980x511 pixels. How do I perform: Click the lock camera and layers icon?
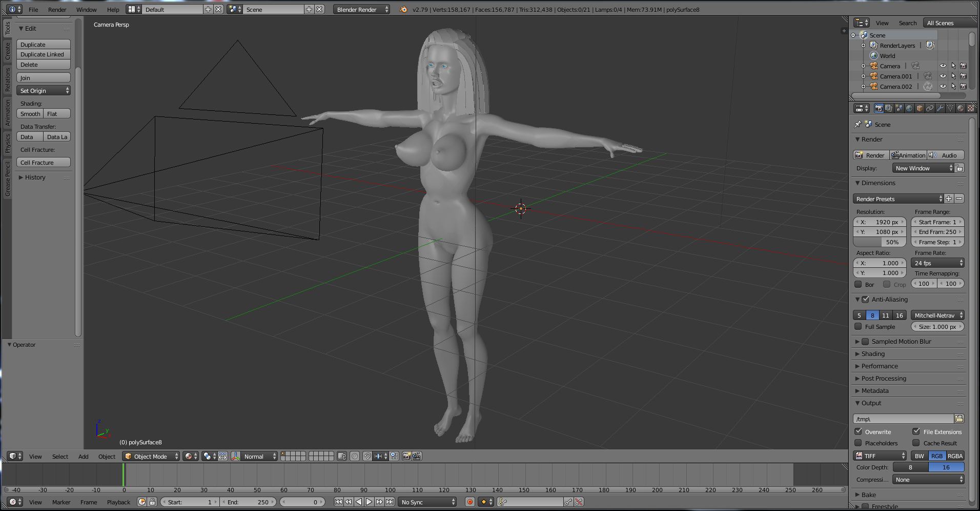click(x=342, y=456)
